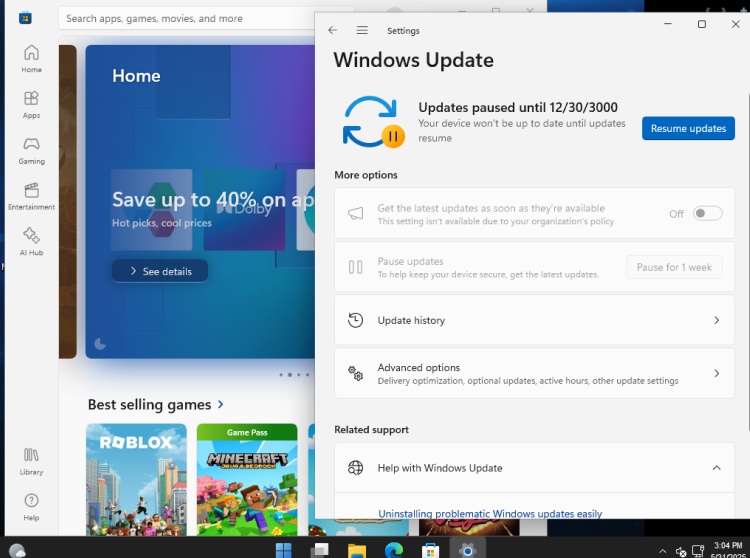750x558 pixels.
Task: Open Uninstalling problematic Windows updates link
Action: [490, 514]
